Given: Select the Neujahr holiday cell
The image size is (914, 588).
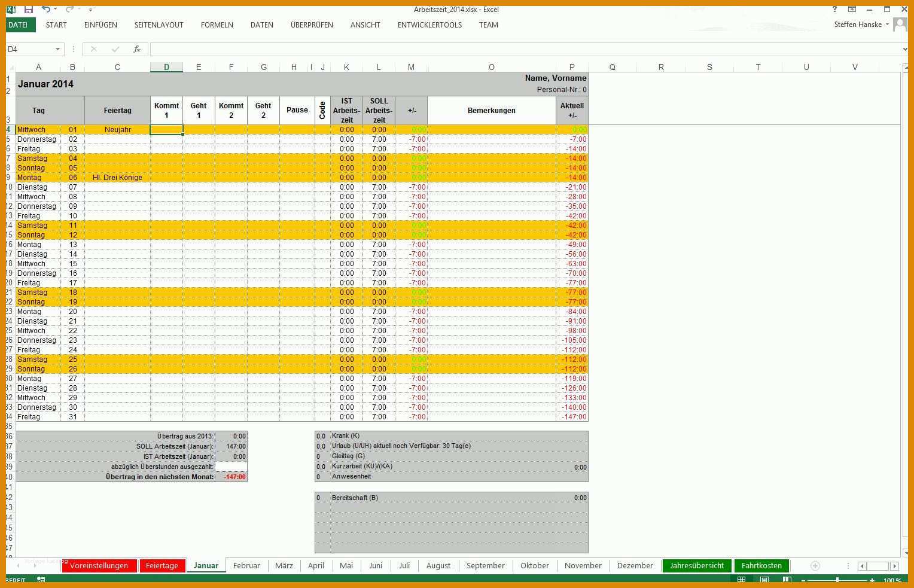Looking at the screenshot, I should click(117, 130).
